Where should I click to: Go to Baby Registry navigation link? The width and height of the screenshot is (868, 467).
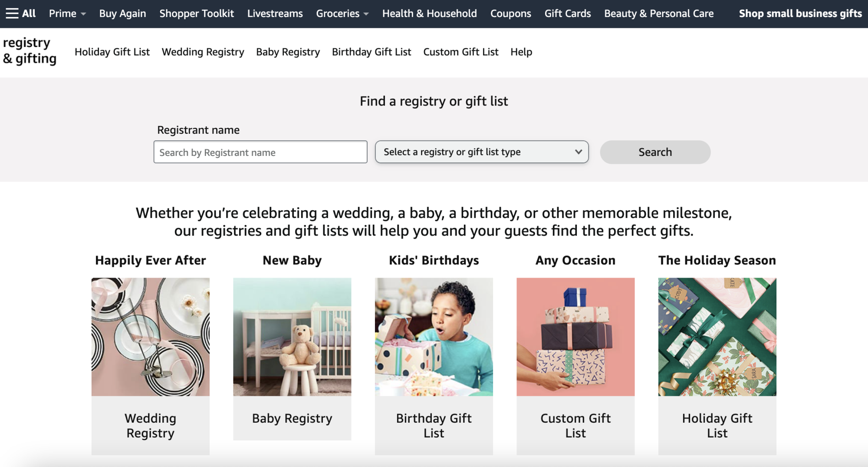288,52
